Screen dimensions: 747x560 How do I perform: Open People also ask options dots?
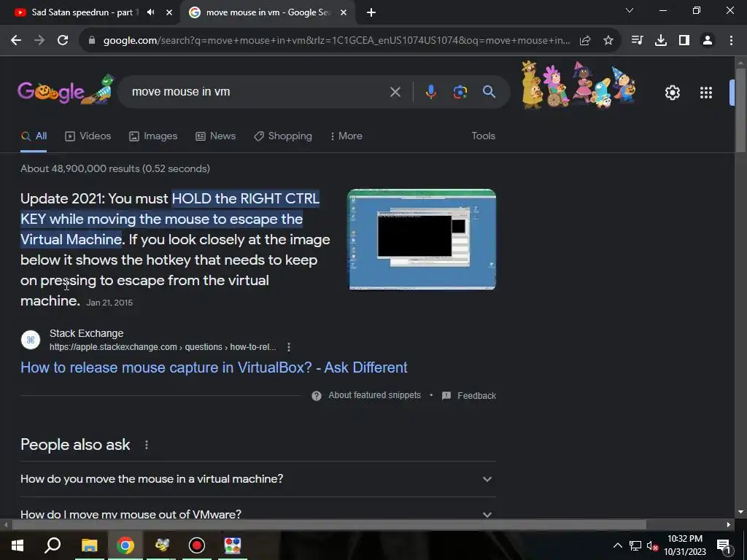pos(147,445)
